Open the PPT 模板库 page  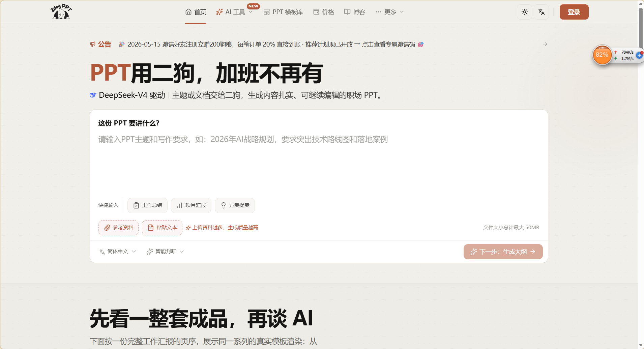283,12
